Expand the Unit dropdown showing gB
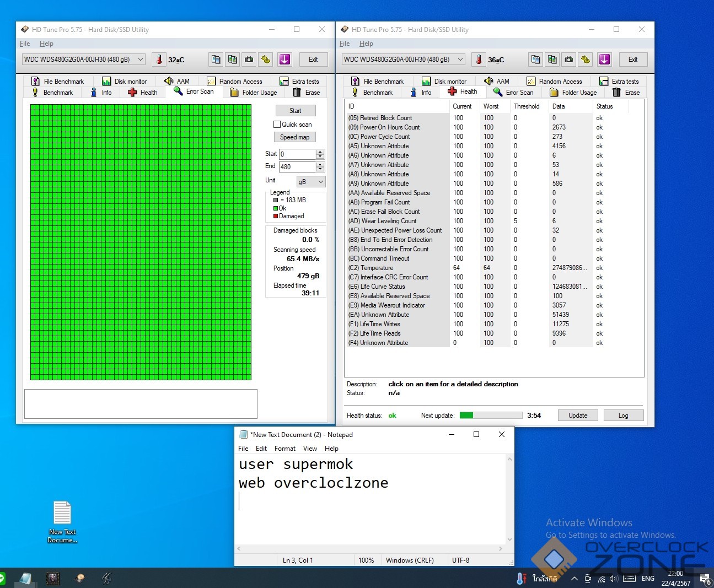 pyautogui.click(x=311, y=181)
